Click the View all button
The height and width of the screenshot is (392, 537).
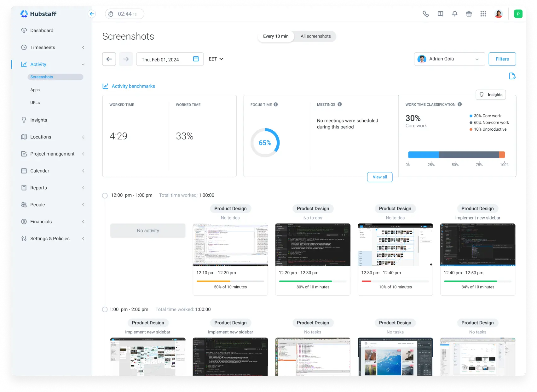click(380, 177)
